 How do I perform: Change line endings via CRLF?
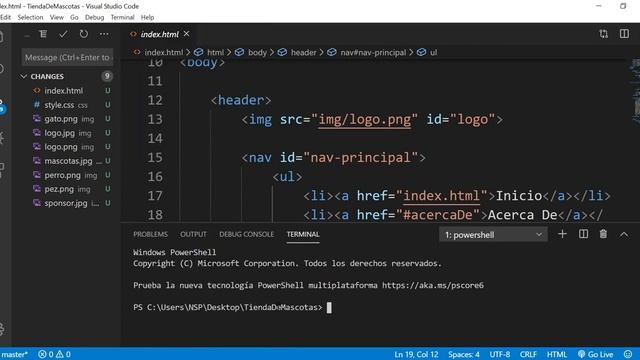click(x=528, y=354)
